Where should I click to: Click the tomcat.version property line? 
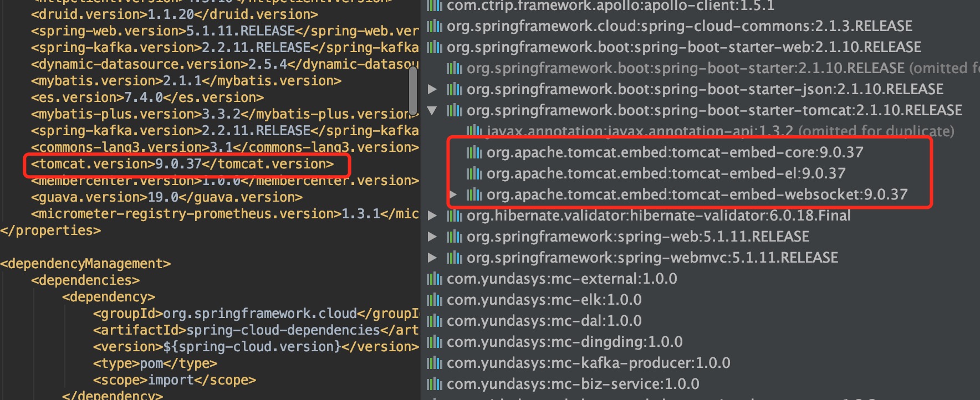(182, 164)
